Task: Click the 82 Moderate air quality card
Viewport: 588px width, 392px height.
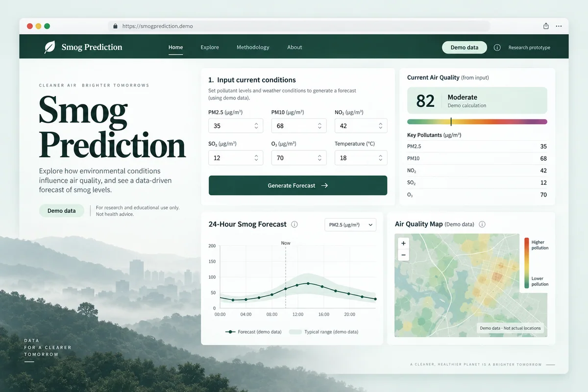Action: 477,100
